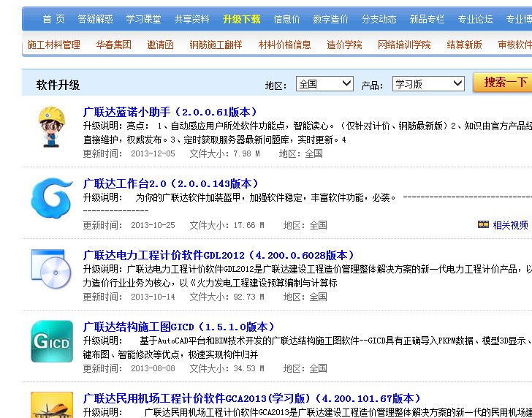Click the 网络培训学院 sub-navigation link
The width and height of the screenshot is (532, 418).
point(404,45)
